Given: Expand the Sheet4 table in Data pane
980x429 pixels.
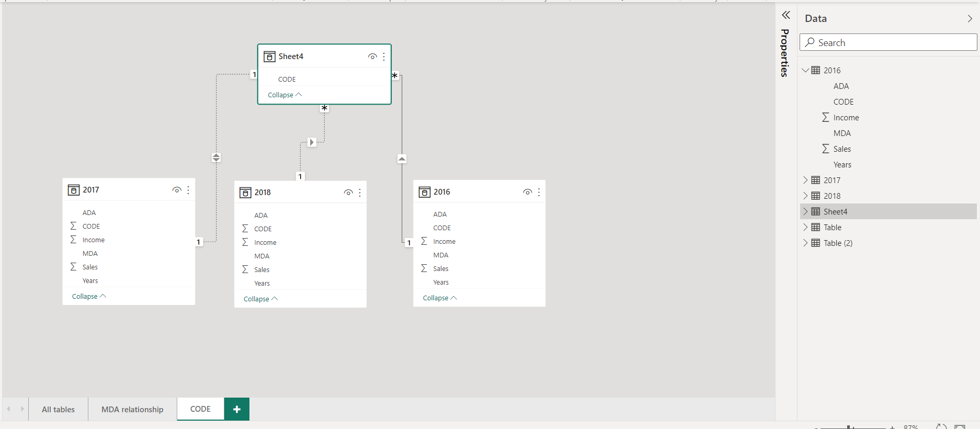Looking at the screenshot, I should pyautogui.click(x=805, y=211).
